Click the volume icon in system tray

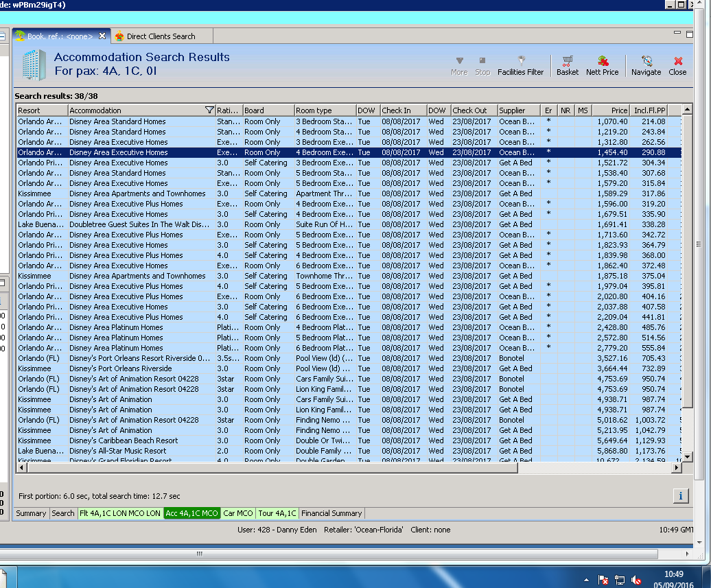point(636,580)
